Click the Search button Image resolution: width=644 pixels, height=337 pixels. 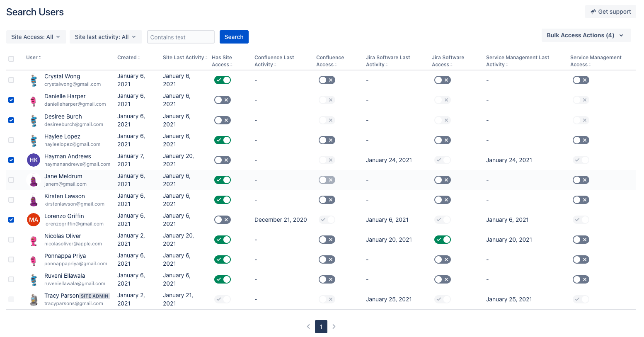click(x=234, y=37)
